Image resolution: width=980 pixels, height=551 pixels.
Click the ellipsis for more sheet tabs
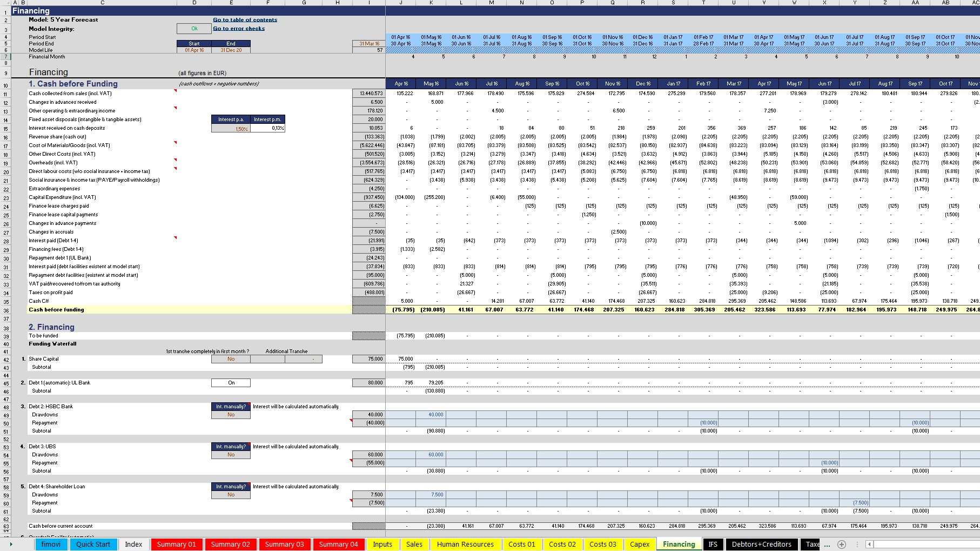(827, 545)
